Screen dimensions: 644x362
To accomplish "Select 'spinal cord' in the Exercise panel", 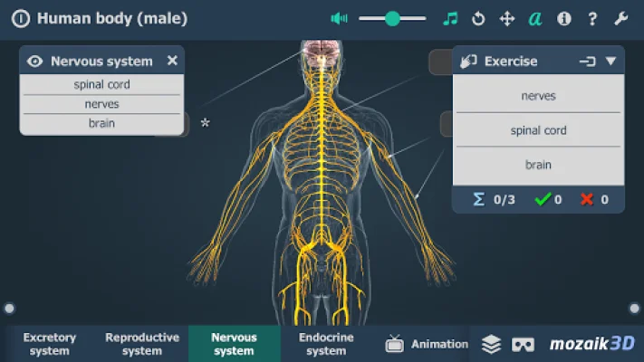I will pyautogui.click(x=538, y=130).
